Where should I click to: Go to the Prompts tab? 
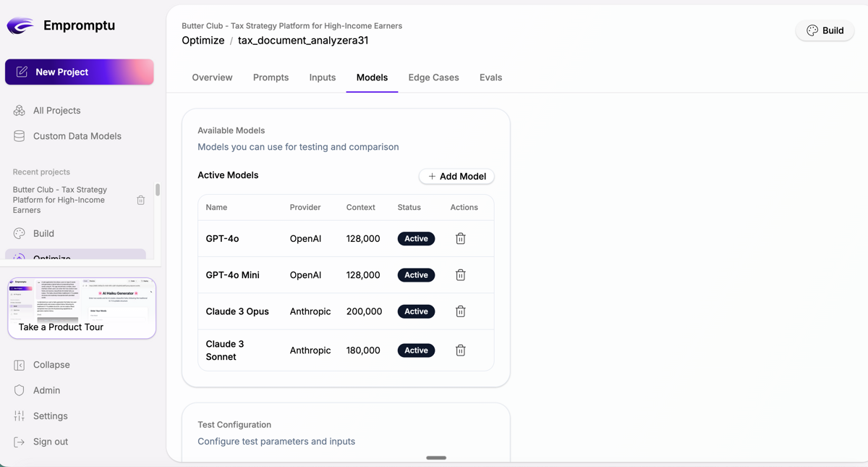(271, 77)
